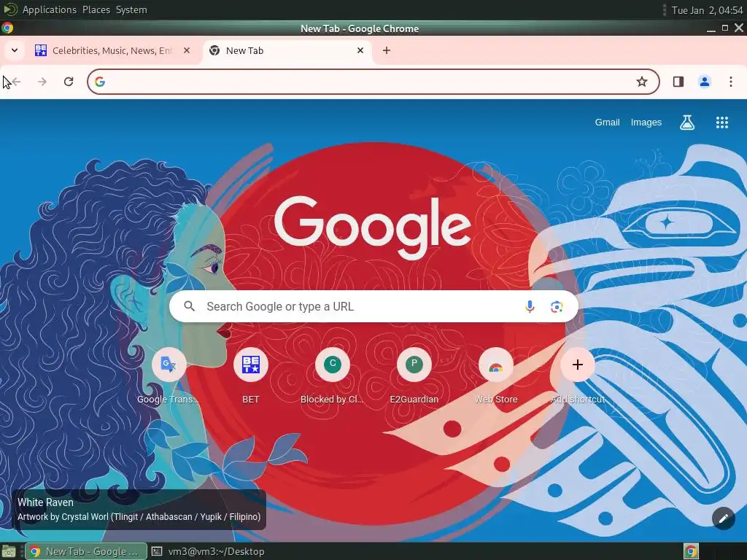Focus the Chrome address bar
The image size is (747, 560).
373,82
